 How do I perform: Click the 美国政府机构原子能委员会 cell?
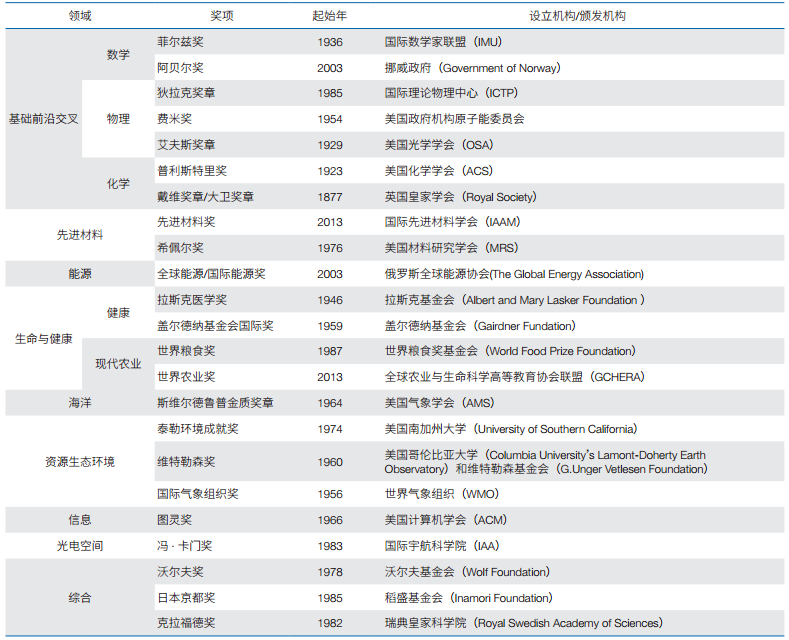tap(454, 119)
